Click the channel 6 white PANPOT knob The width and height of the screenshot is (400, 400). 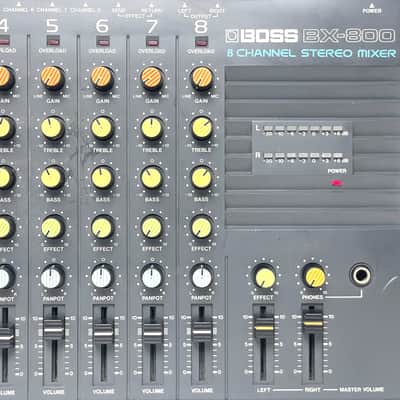[x=102, y=277]
